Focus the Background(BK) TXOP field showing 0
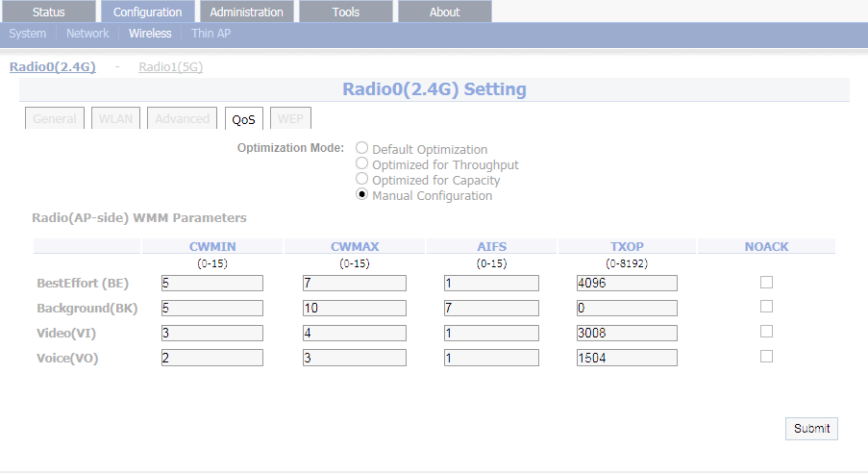This screenshot has width=868, height=473. pyautogui.click(x=627, y=308)
